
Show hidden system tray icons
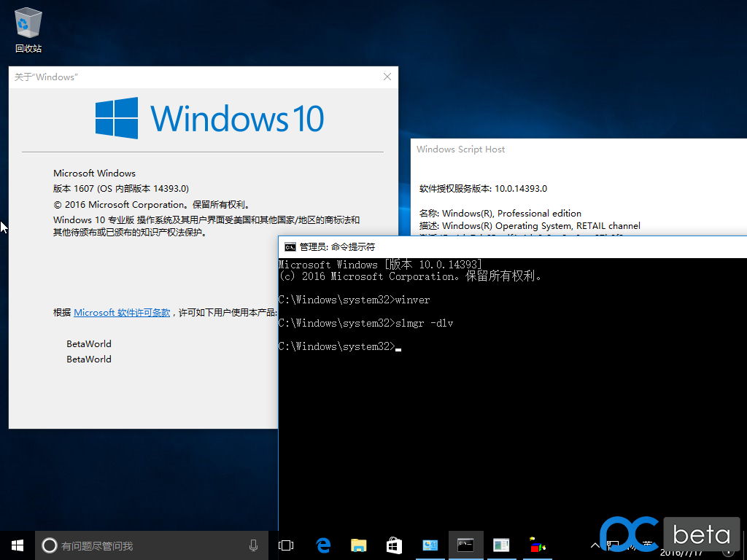tap(595, 545)
